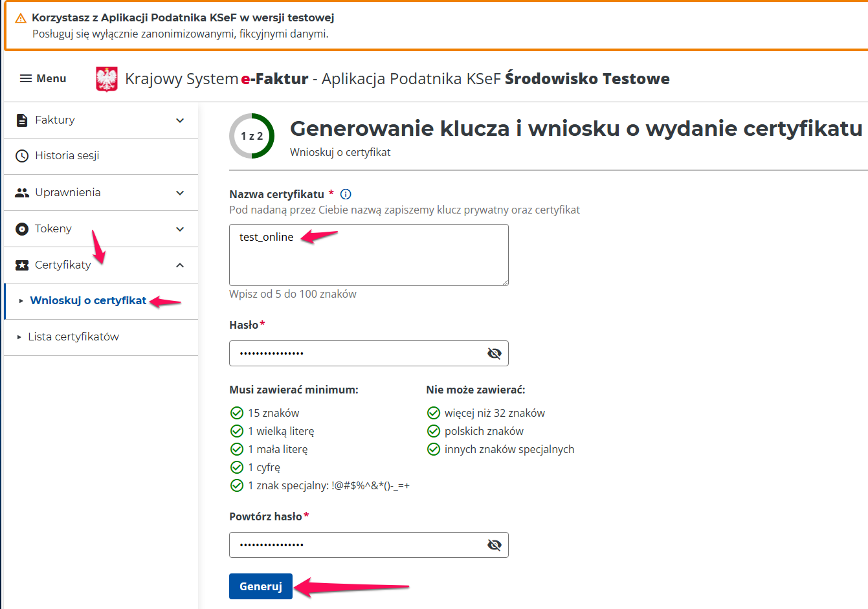Viewport: 868px width, 609px height.
Task: Click the Historia sesji clock icon
Action: (22, 156)
